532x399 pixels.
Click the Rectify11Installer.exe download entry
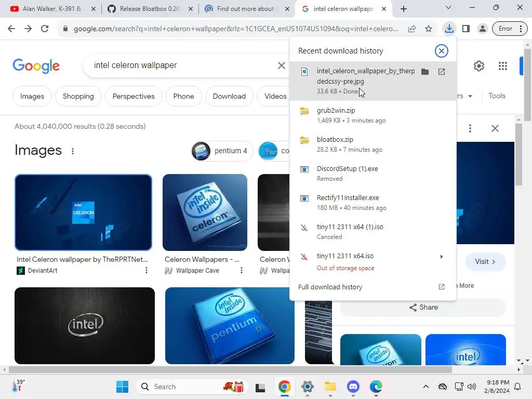pos(372,203)
